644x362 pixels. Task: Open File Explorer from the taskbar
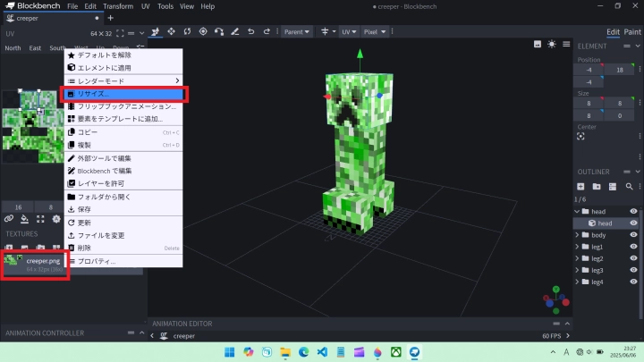[x=284, y=352]
